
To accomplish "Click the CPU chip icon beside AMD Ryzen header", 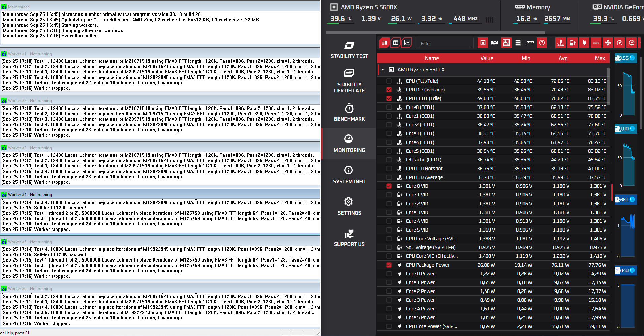I will coord(334,7).
